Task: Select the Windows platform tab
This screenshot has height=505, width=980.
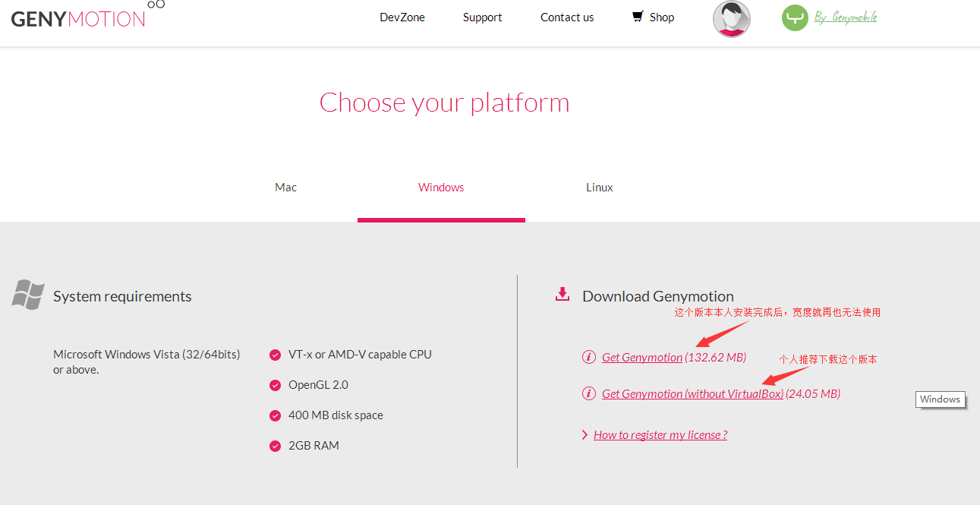Action: [441, 188]
